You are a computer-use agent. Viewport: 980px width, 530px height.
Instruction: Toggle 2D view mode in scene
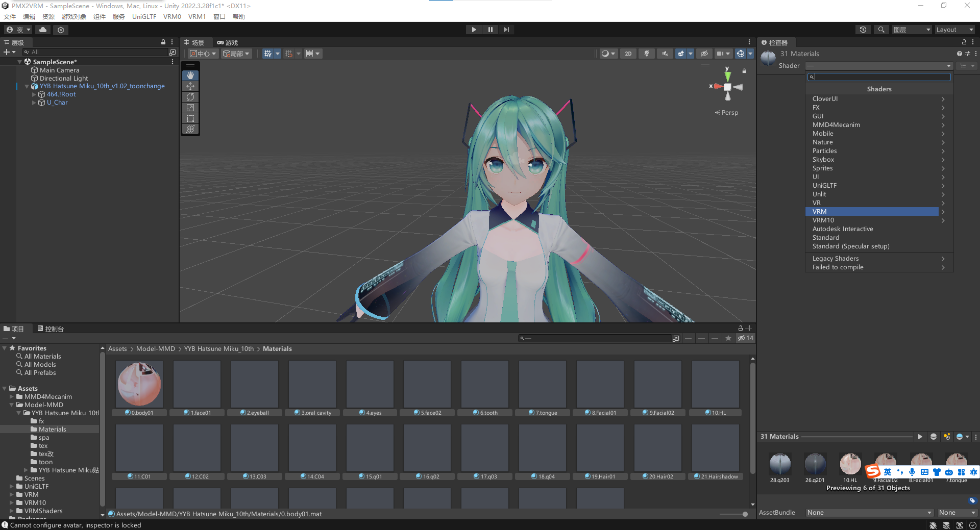tap(628, 54)
